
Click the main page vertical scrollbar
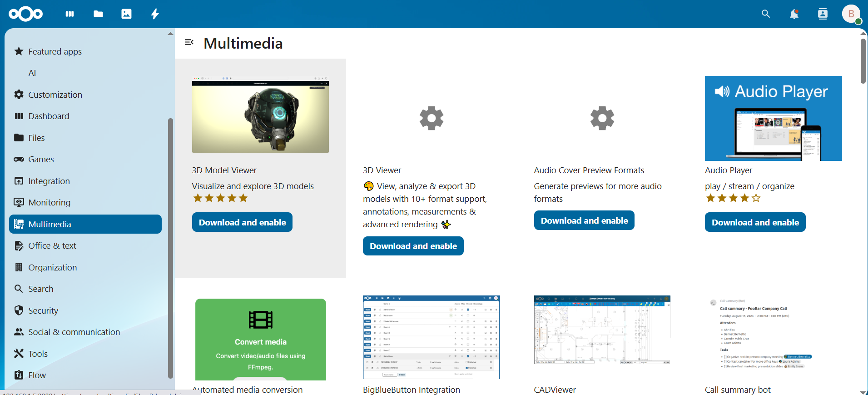[x=863, y=61]
